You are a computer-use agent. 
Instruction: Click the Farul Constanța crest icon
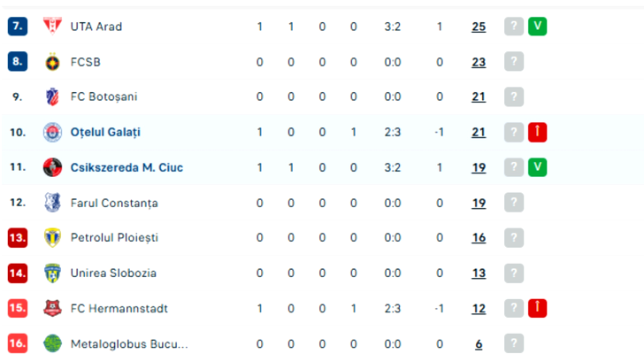point(53,203)
